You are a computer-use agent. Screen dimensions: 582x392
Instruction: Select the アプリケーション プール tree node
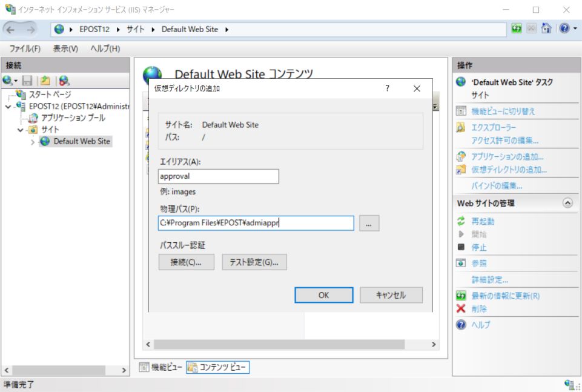pyautogui.click(x=73, y=118)
